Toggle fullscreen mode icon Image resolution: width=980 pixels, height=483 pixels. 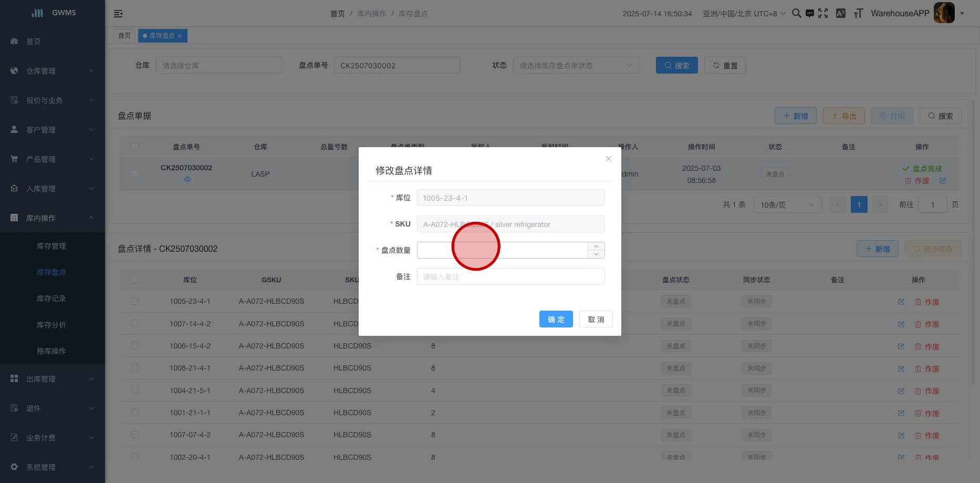823,14
